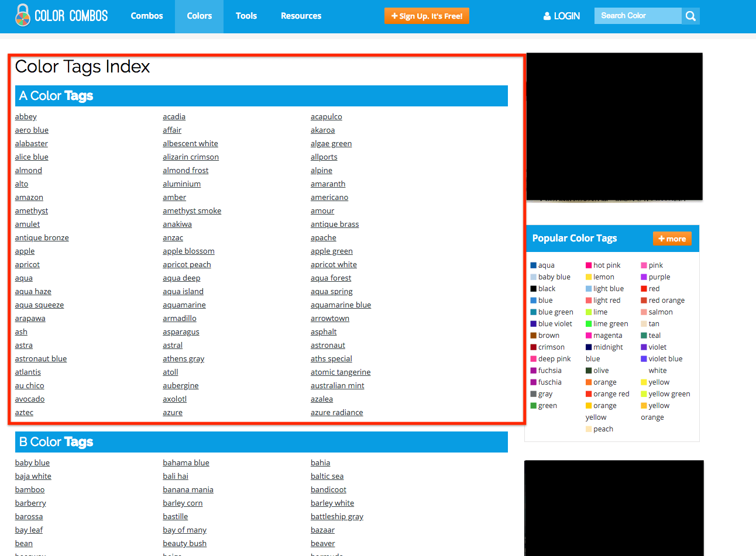This screenshot has height=556, width=756.
Task: Click the search magnifier icon
Action: click(x=690, y=16)
